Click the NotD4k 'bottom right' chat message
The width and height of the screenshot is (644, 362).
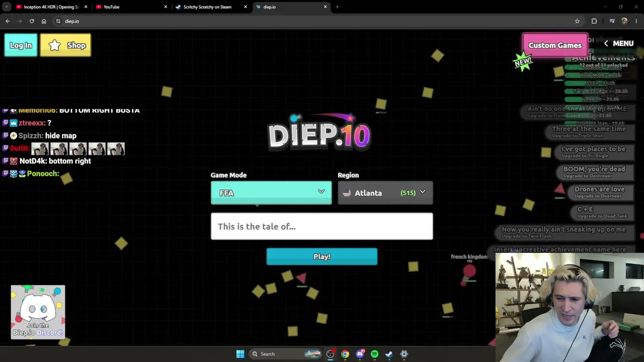coord(55,161)
